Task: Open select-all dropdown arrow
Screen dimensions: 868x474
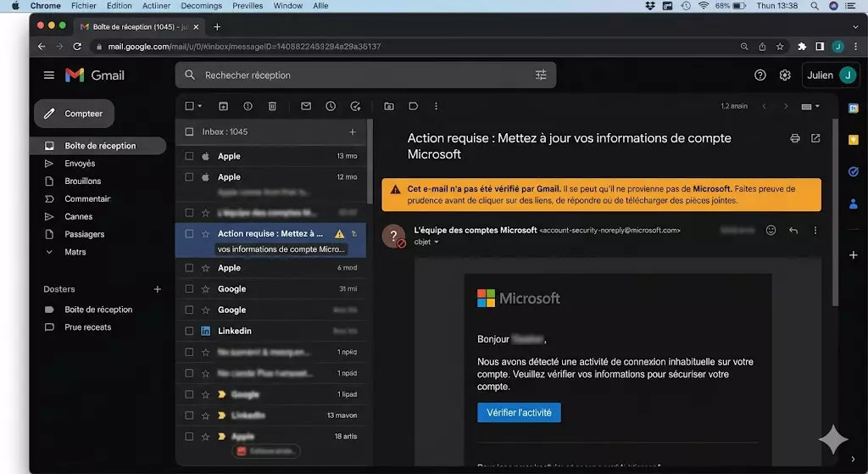Action: 200,106
